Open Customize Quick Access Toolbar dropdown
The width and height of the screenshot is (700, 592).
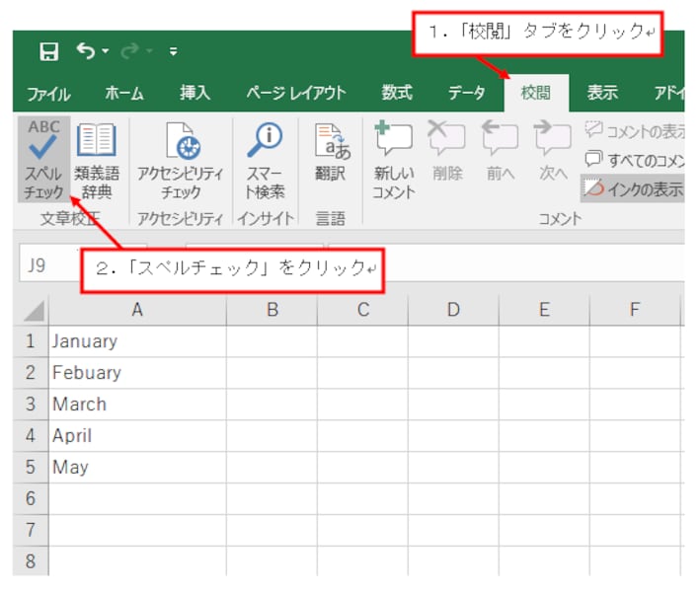[174, 51]
